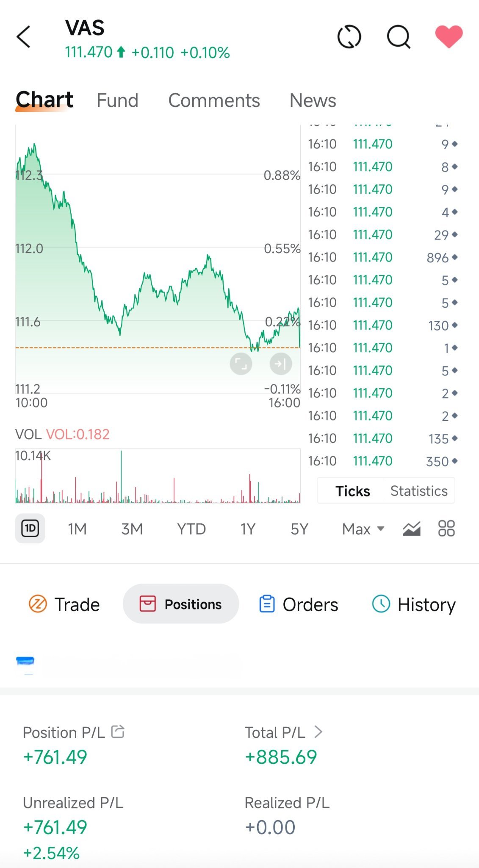The height and width of the screenshot is (868, 479).
Task: Open the History section
Action: click(x=414, y=604)
